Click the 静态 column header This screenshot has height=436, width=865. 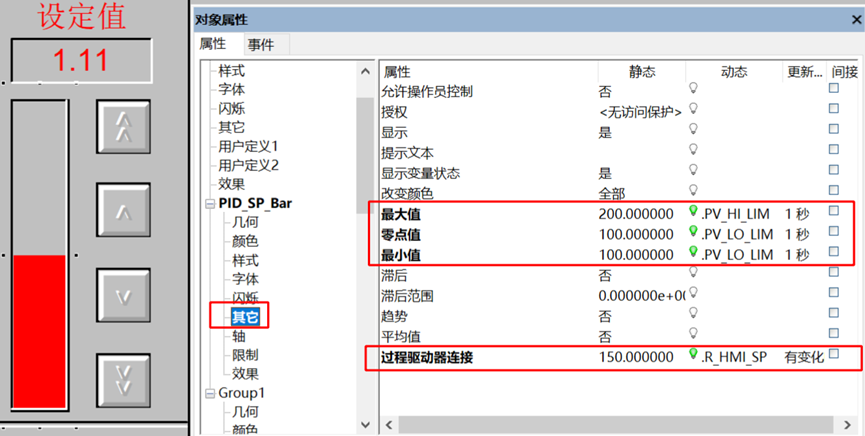click(x=642, y=72)
